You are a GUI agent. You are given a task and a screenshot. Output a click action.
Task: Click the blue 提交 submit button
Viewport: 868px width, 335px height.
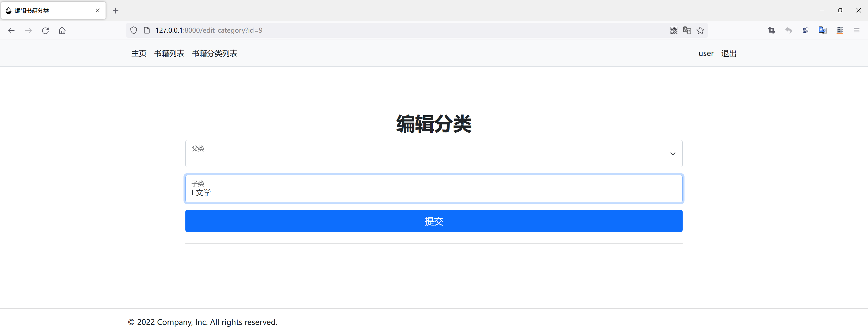point(434,221)
